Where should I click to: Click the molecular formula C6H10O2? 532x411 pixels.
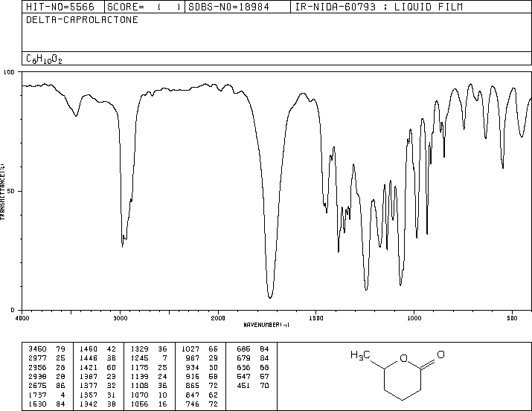coord(44,59)
